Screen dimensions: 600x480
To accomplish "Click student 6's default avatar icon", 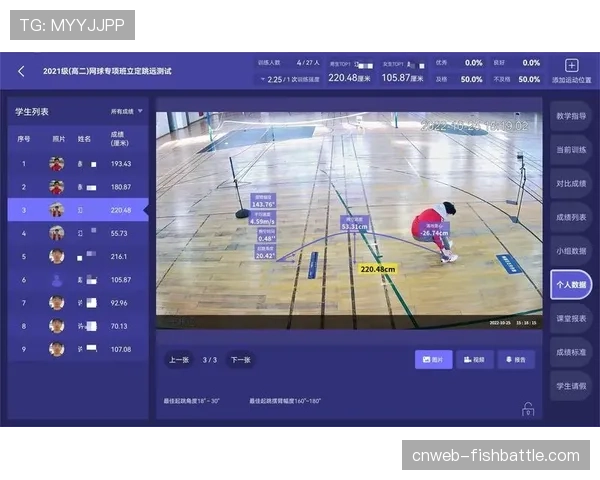I will (x=57, y=280).
